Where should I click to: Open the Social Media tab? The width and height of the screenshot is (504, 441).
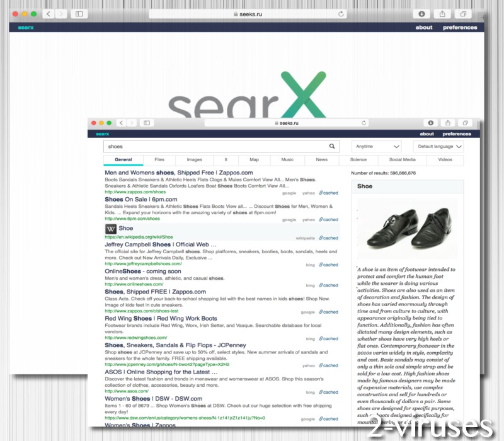(x=402, y=160)
